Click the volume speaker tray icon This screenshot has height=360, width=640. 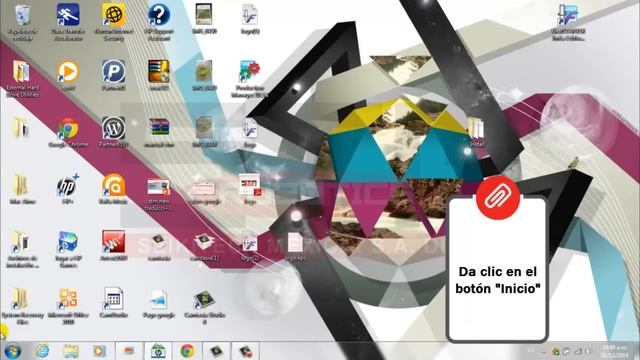click(589, 351)
